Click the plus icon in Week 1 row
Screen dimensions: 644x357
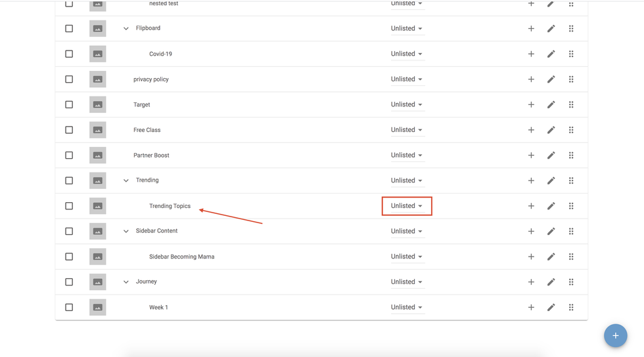pyautogui.click(x=531, y=307)
